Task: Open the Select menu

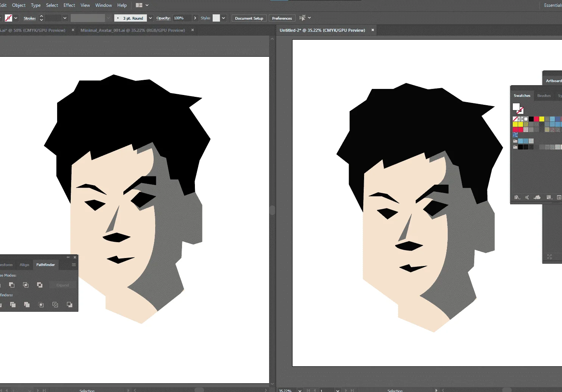Action: click(52, 5)
